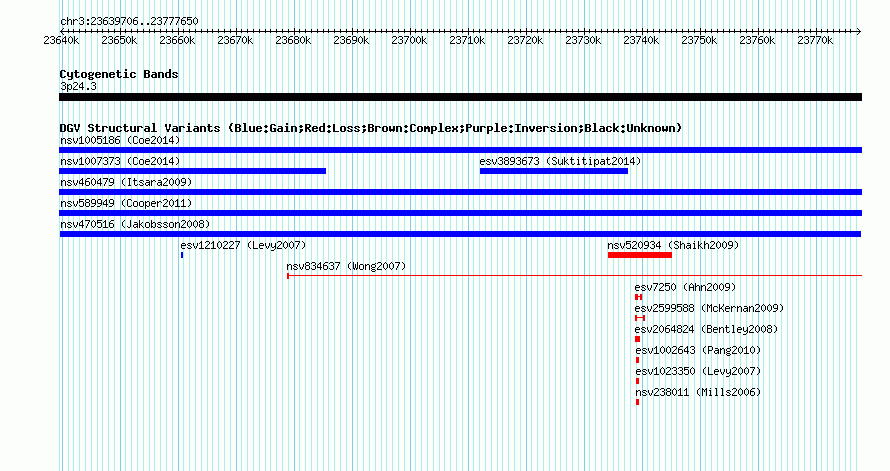This screenshot has width=890, height=471.
Task: Click the blue bar of nsv1007373
Action: (192, 171)
